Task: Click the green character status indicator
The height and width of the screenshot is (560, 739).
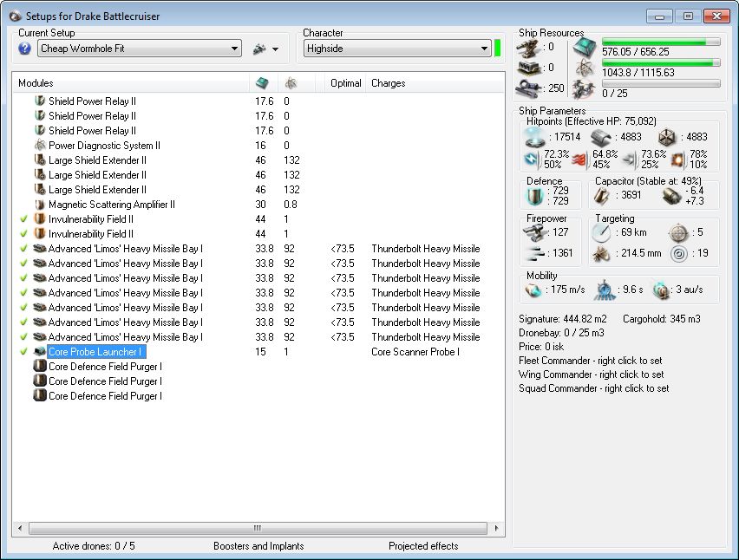Action: click(x=497, y=49)
